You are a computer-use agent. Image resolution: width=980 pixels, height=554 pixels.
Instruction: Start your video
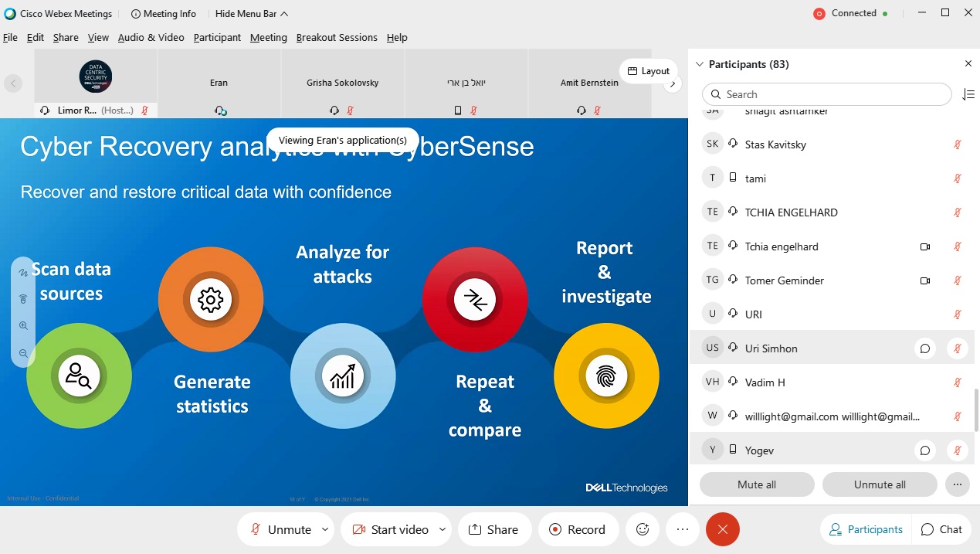click(390, 529)
